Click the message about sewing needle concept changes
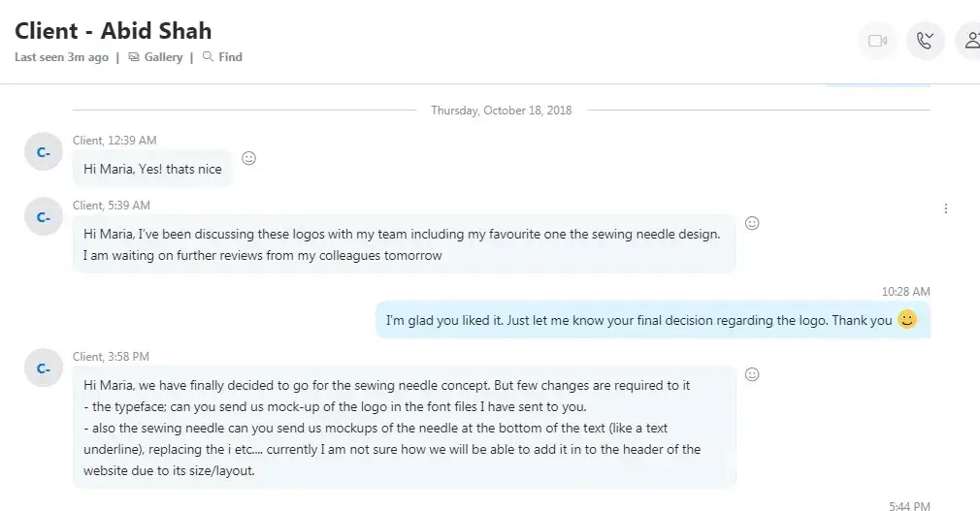The image size is (980, 511). coord(403,427)
